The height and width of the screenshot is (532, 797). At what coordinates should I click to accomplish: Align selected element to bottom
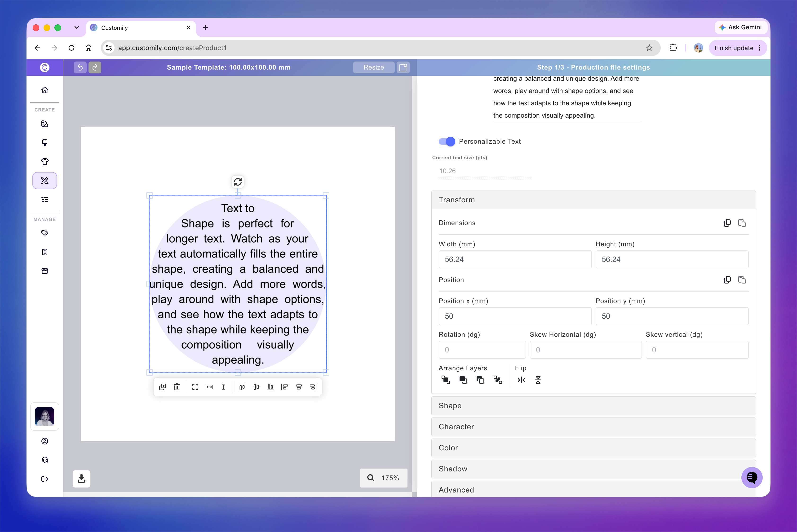(x=270, y=387)
